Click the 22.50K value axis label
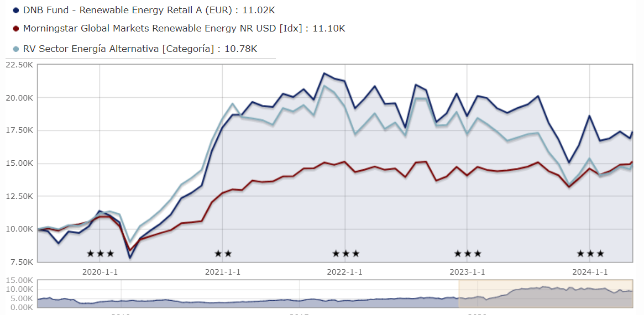Viewport: 644px width, 315px height. tap(19, 65)
